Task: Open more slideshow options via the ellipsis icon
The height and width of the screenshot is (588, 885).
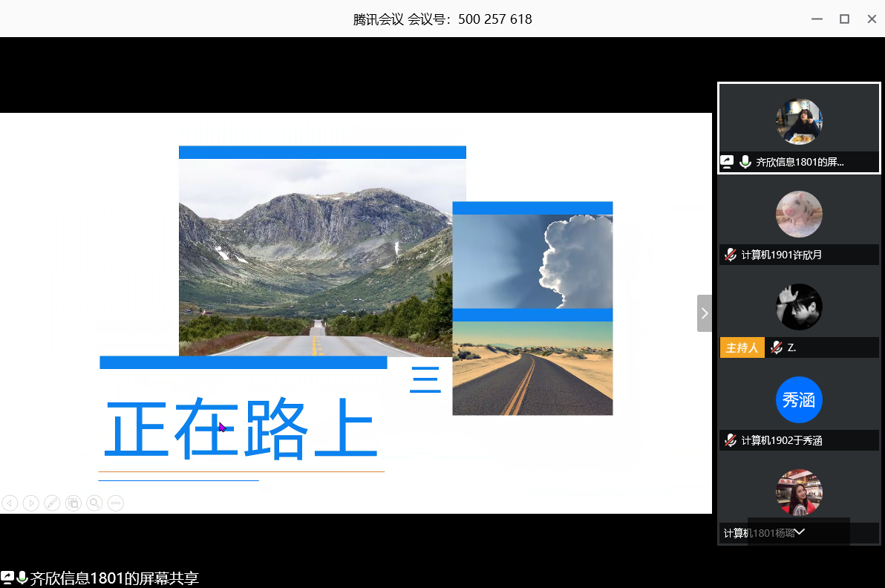Action: click(x=115, y=503)
